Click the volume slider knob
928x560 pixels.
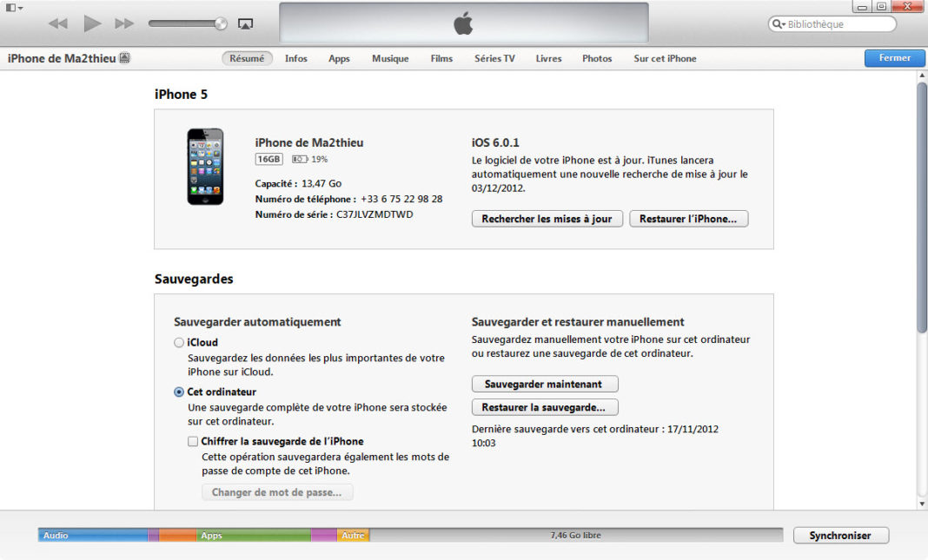221,23
